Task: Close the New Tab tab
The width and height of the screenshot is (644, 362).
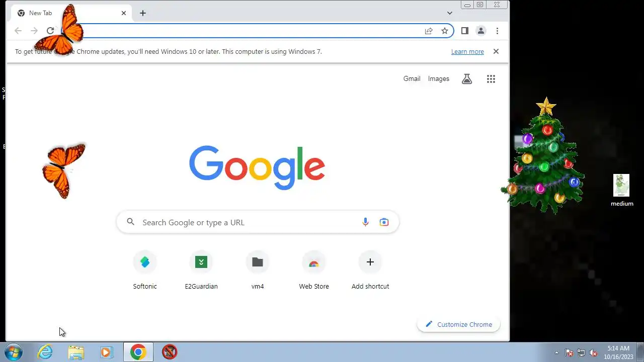Action: (124, 13)
